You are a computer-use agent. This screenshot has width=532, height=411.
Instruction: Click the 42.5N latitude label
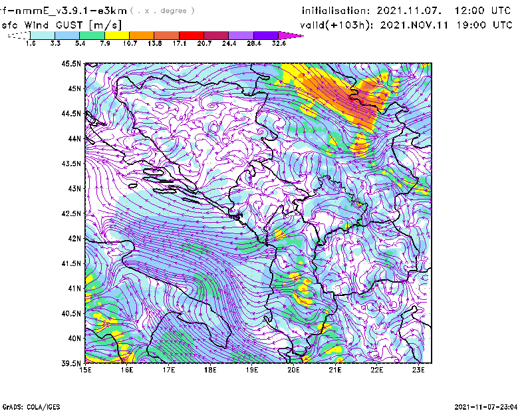click(71, 213)
